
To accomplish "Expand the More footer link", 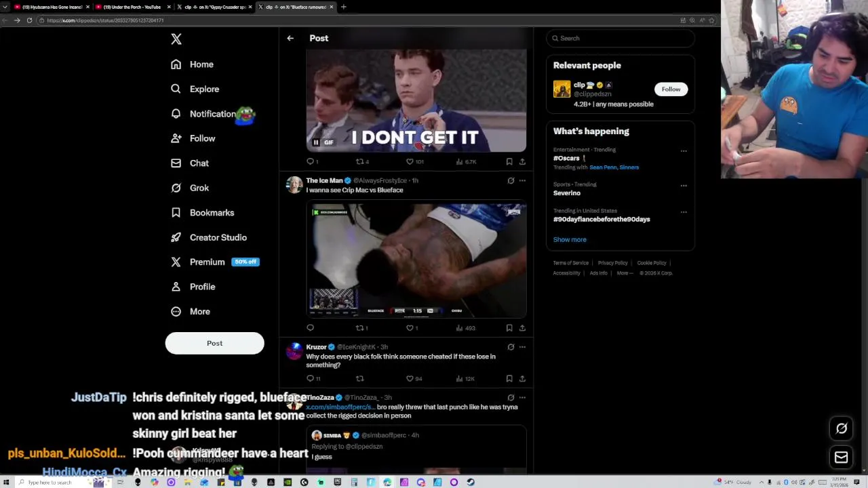I will [x=625, y=273].
